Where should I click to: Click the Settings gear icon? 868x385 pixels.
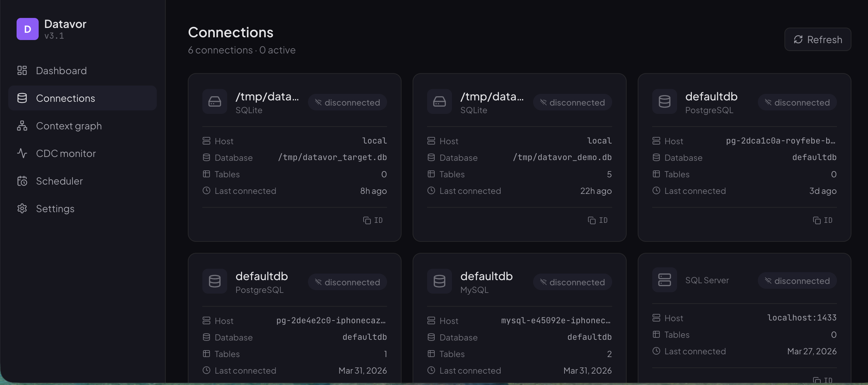point(22,208)
